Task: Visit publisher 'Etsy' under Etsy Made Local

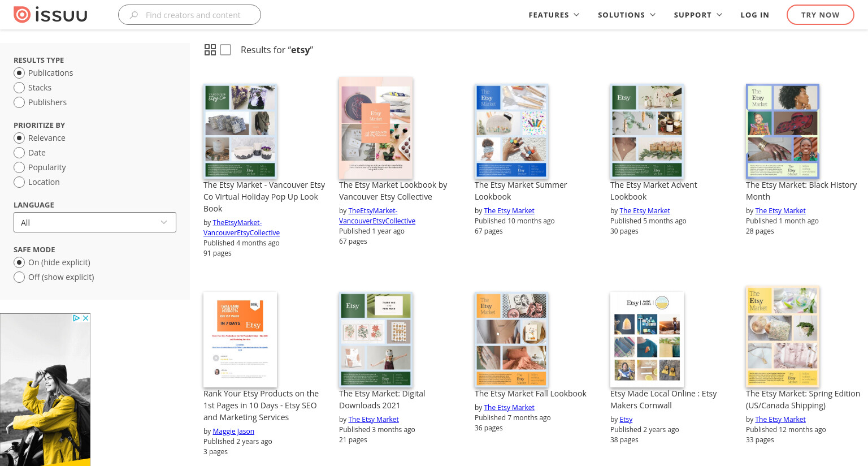Action: tap(626, 419)
